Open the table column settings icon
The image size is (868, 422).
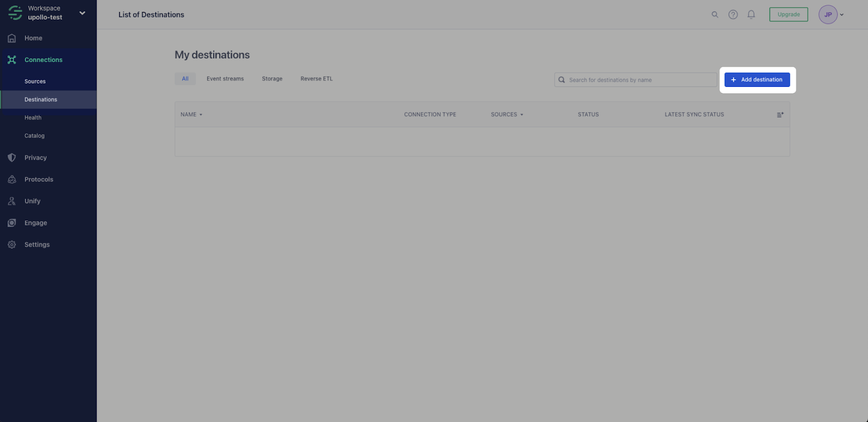pos(780,115)
